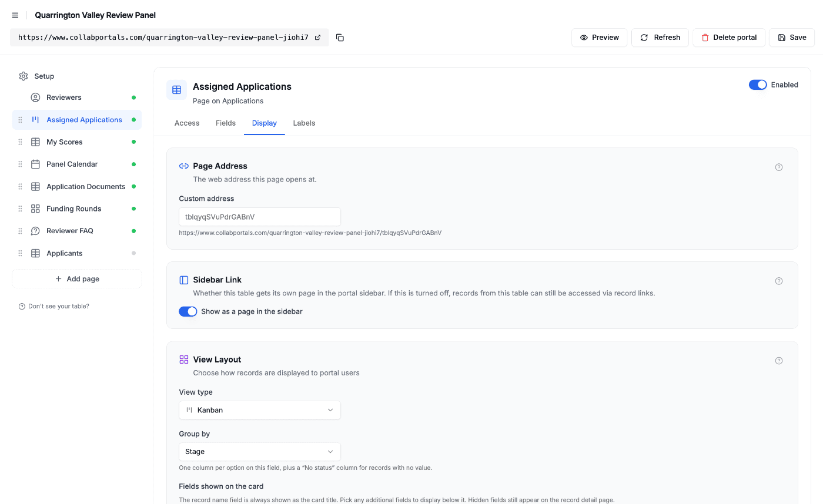The height and width of the screenshot is (504, 823).
Task: Open help icon for View Layout section
Action: click(779, 361)
